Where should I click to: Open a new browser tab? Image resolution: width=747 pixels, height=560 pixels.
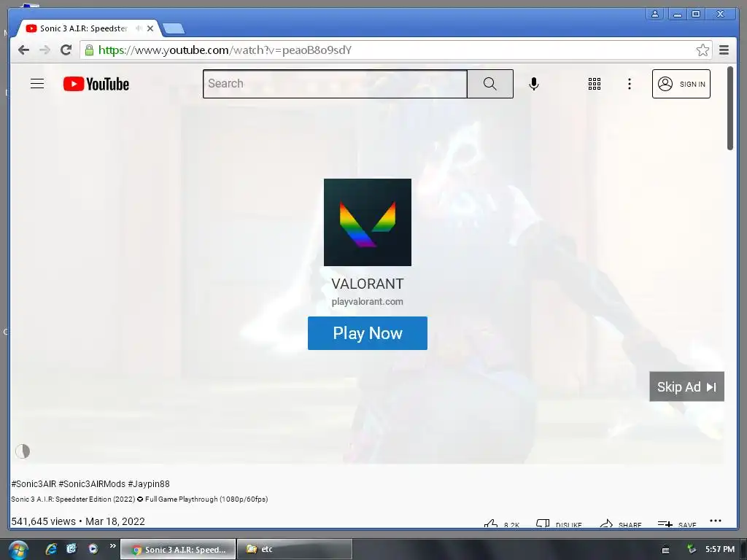point(174,29)
